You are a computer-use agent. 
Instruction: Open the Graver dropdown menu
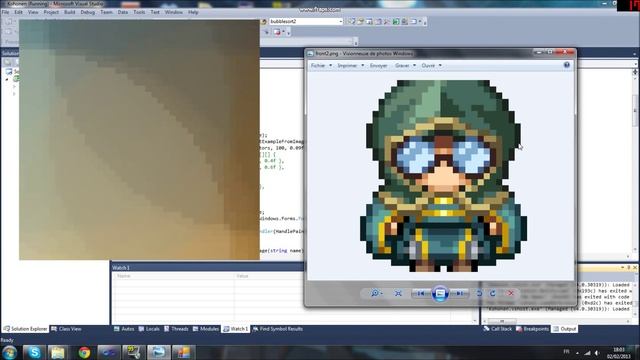(x=405, y=65)
